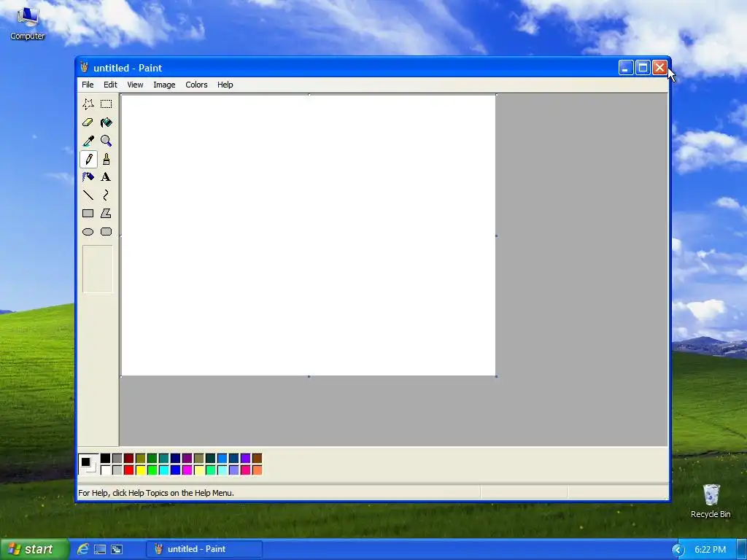Choose the Ellipse tool
747x560 pixels.
pos(88,232)
